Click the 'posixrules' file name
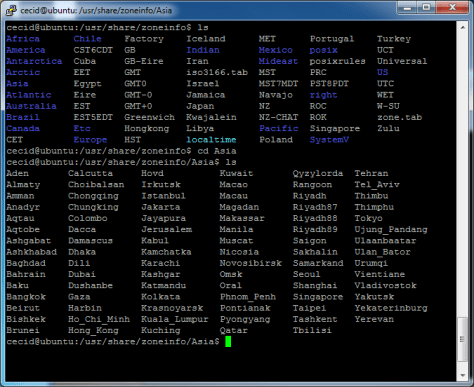The image size is (474, 387). point(337,61)
